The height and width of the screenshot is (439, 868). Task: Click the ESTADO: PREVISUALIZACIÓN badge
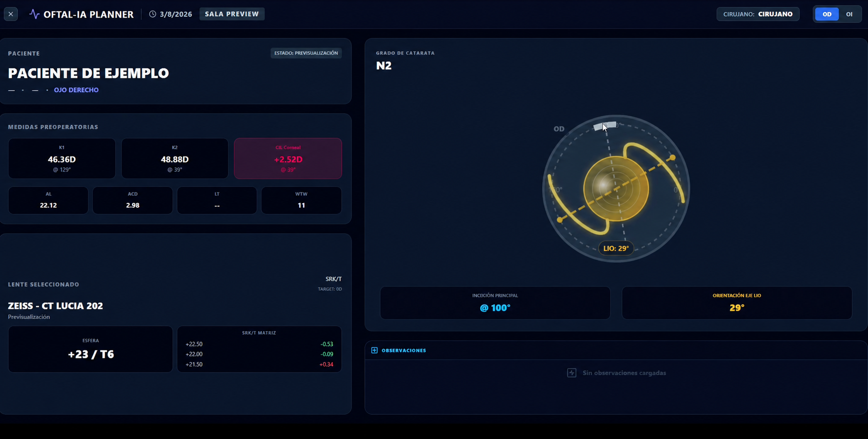pos(306,53)
